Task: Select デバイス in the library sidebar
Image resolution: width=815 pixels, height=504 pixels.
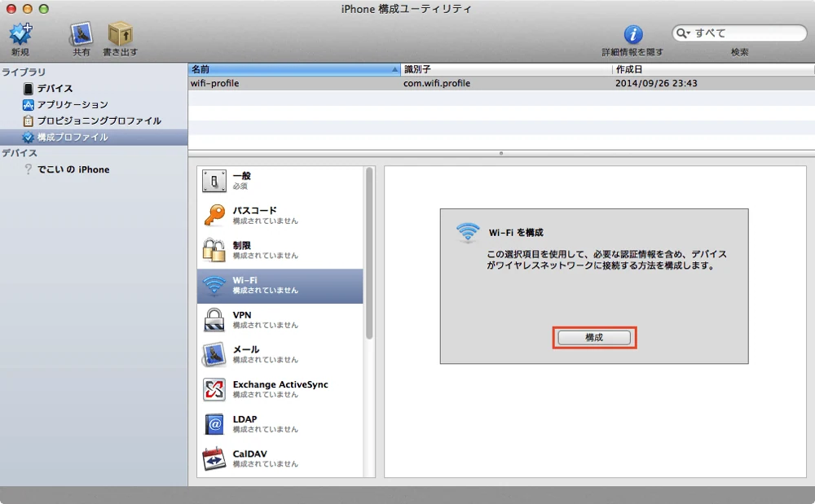Action: (55, 88)
